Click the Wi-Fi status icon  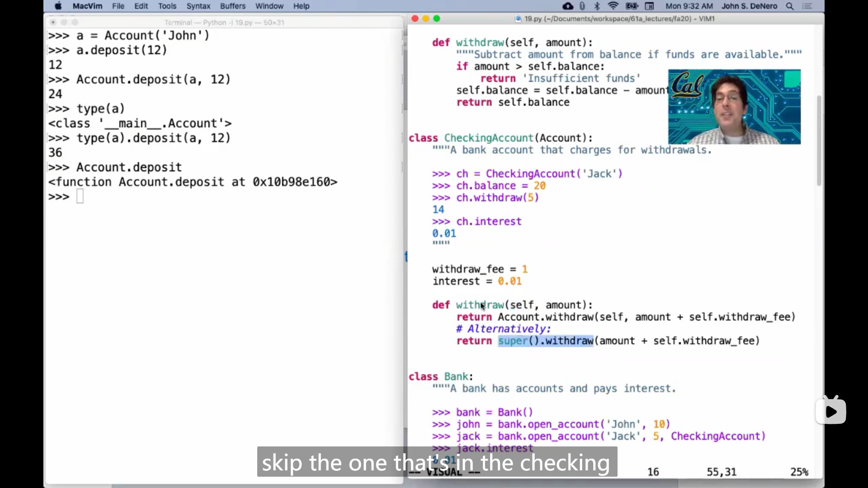point(613,6)
